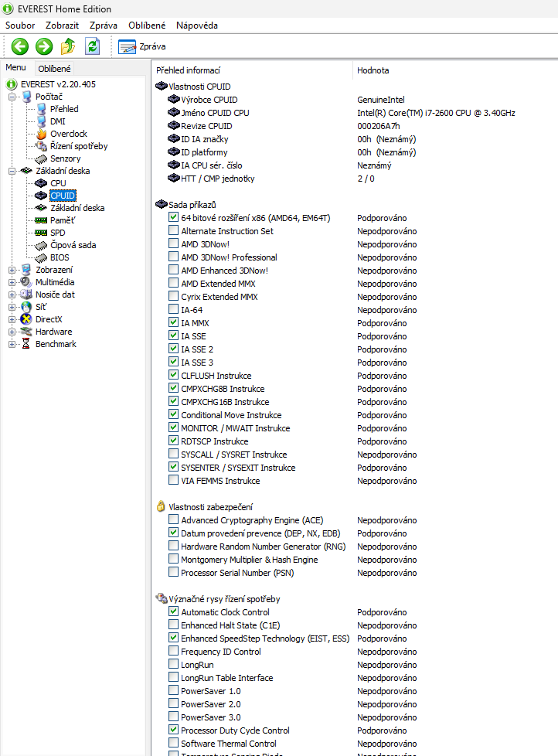Screen dimensions: 558x756
Task: Toggle the IA MMX checkbox
Action: coord(173,322)
